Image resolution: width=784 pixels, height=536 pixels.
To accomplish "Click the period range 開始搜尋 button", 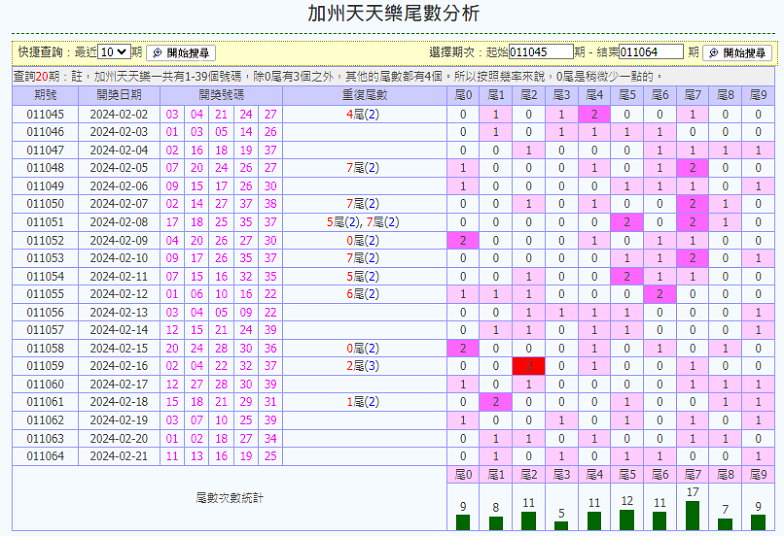I will 737,53.
